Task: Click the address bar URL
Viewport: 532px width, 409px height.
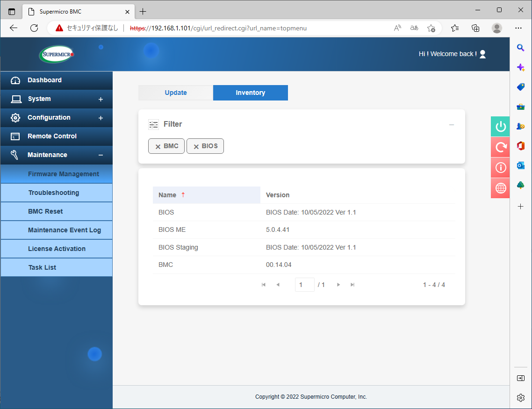Action: (218, 28)
